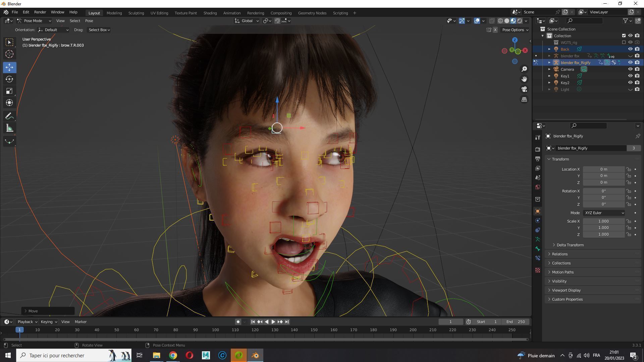
Task: Click the zoom magnifier viewport icon
Action: [x=524, y=69]
